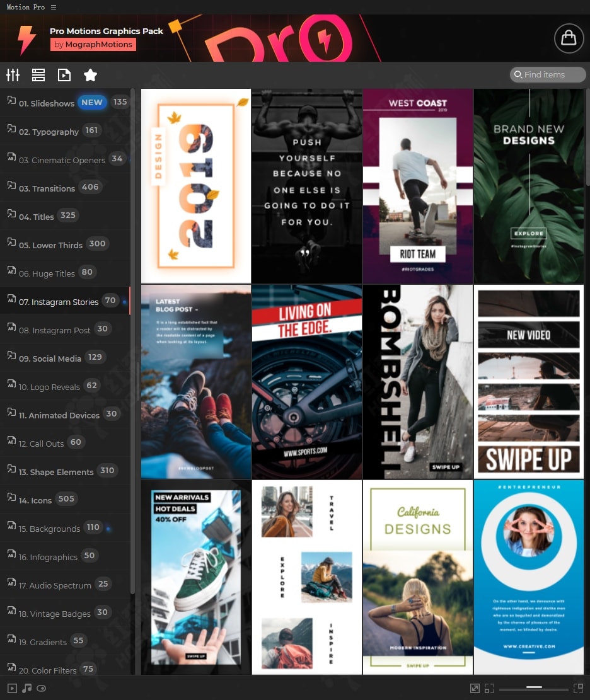Open the video file preview icon

point(64,75)
